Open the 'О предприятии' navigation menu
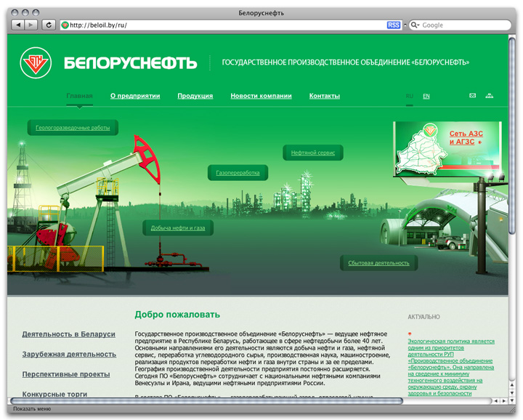 coord(135,96)
